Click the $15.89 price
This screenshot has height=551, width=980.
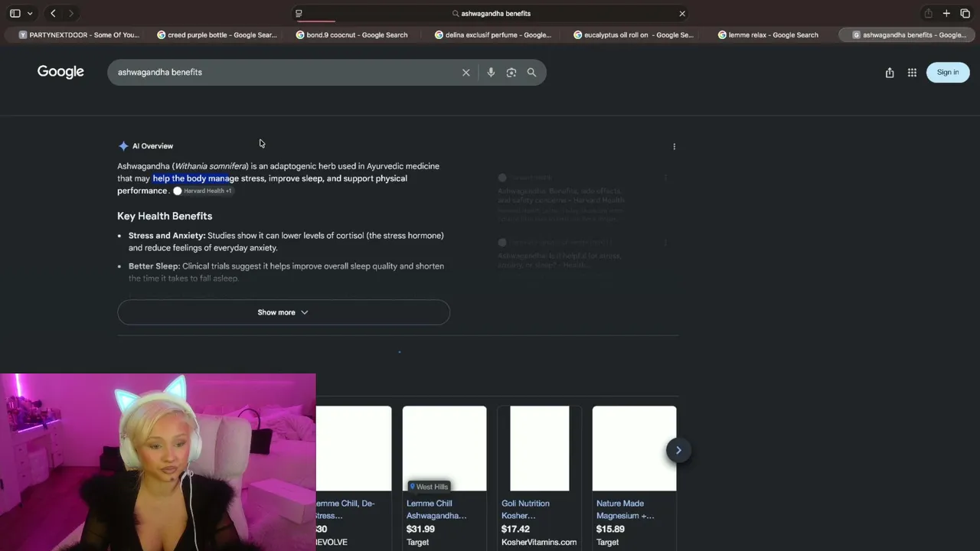pyautogui.click(x=610, y=529)
